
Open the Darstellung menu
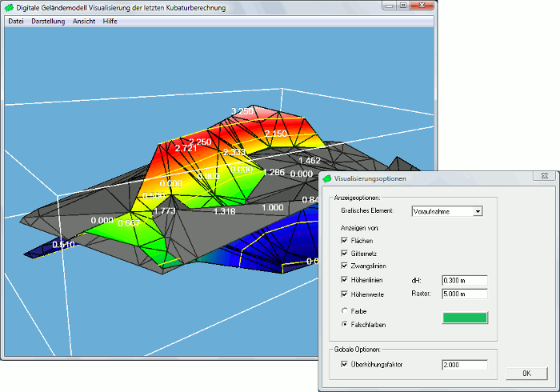point(48,21)
